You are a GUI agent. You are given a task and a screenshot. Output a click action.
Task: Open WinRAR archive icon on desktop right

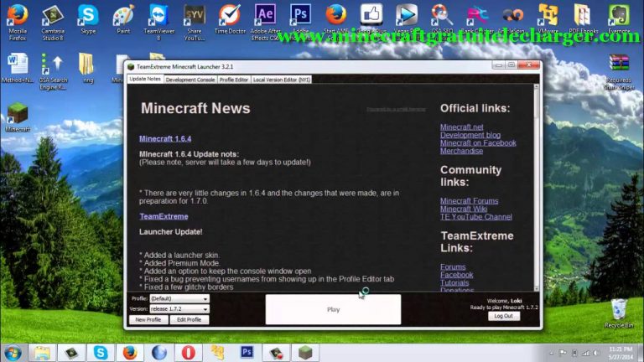(619, 71)
